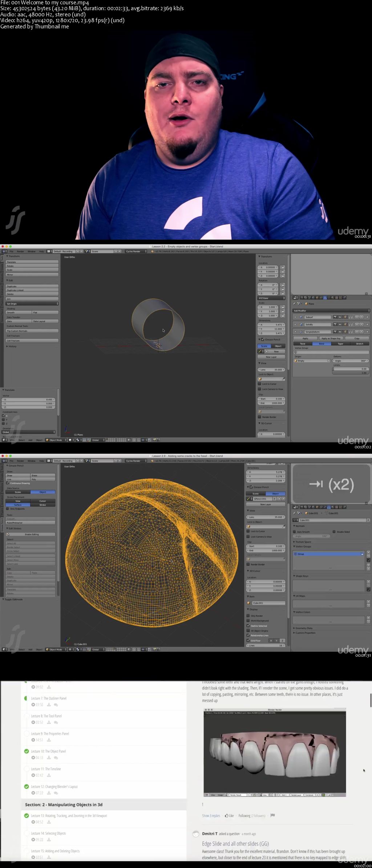Viewport: 372px width, 868px height.
Task: Remove the Solidify modifier with its X icon
Action: point(367,324)
